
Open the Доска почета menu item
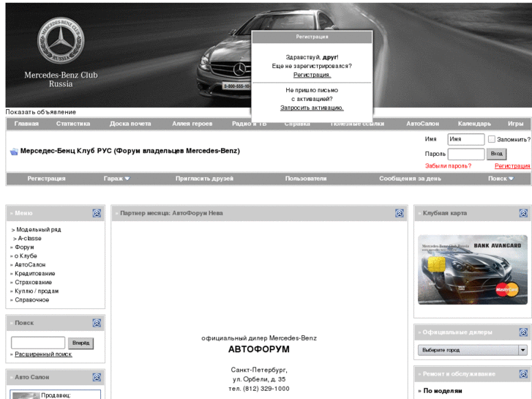tap(130, 124)
